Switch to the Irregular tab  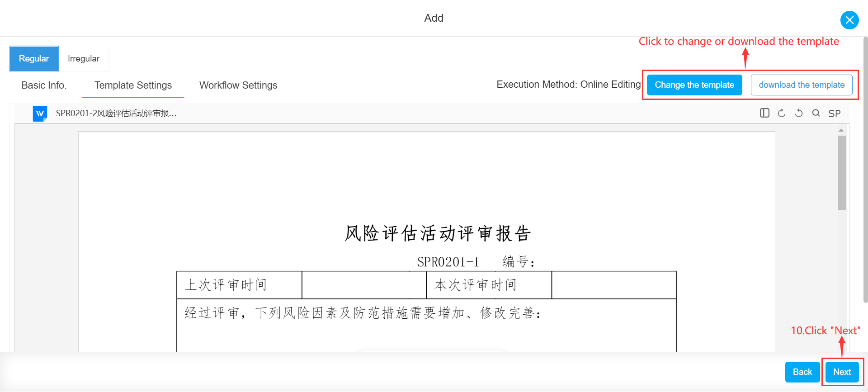[x=84, y=58]
